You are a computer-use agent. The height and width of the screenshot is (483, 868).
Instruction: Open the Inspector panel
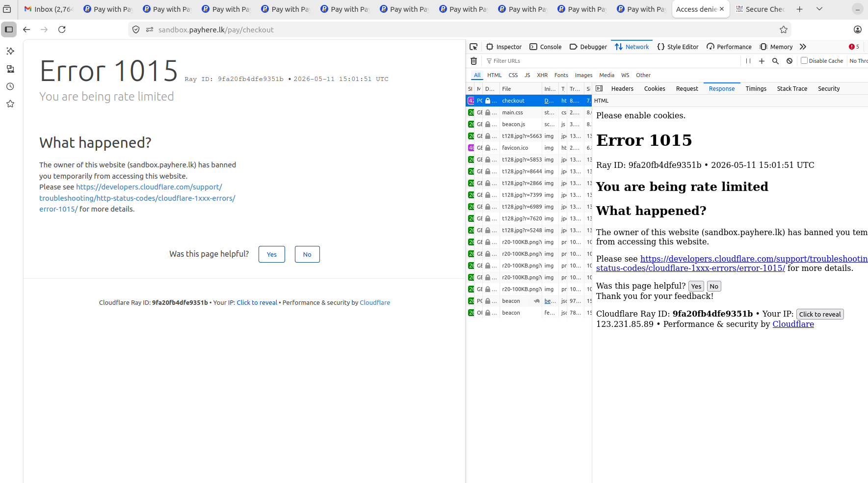point(504,47)
